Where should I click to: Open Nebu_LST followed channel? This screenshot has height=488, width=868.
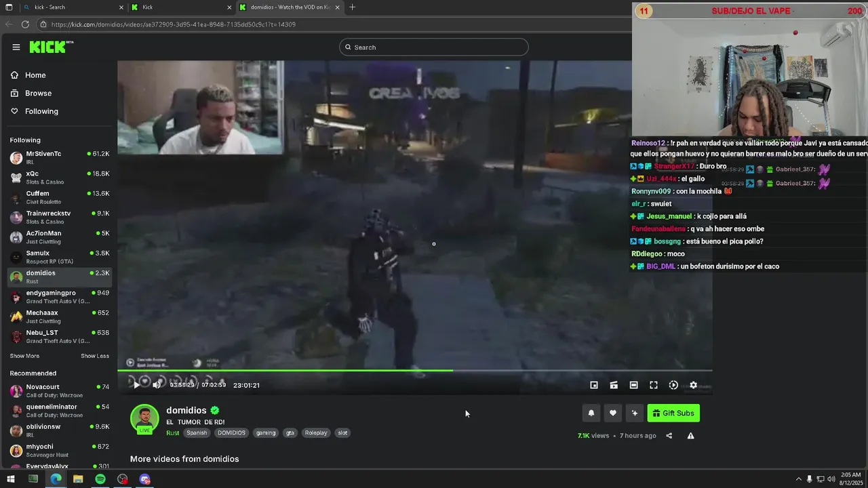click(60, 336)
